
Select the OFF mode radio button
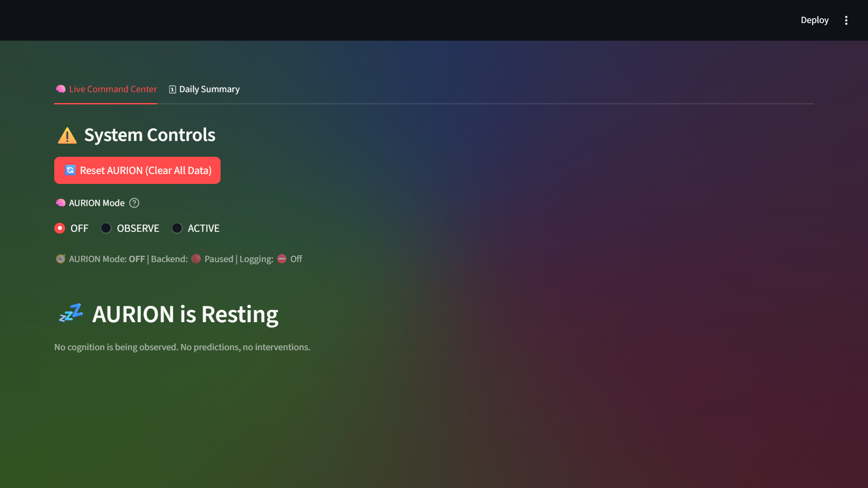tap(60, 228)
